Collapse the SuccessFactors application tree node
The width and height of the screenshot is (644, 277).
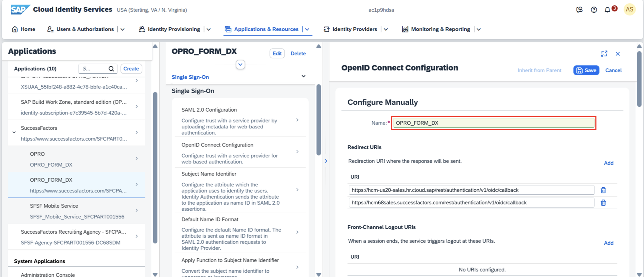14,132
